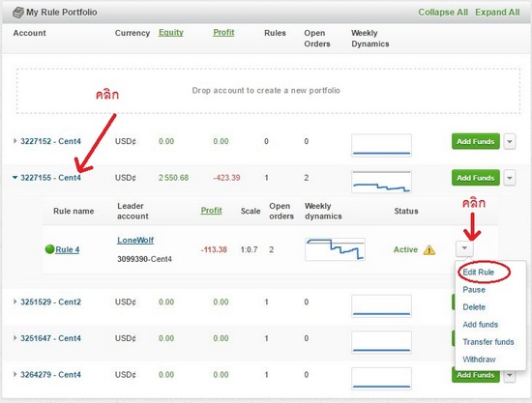532x403 pixels.
Task: Click the yellow warning icon beside Active
Action: (429, 250)
